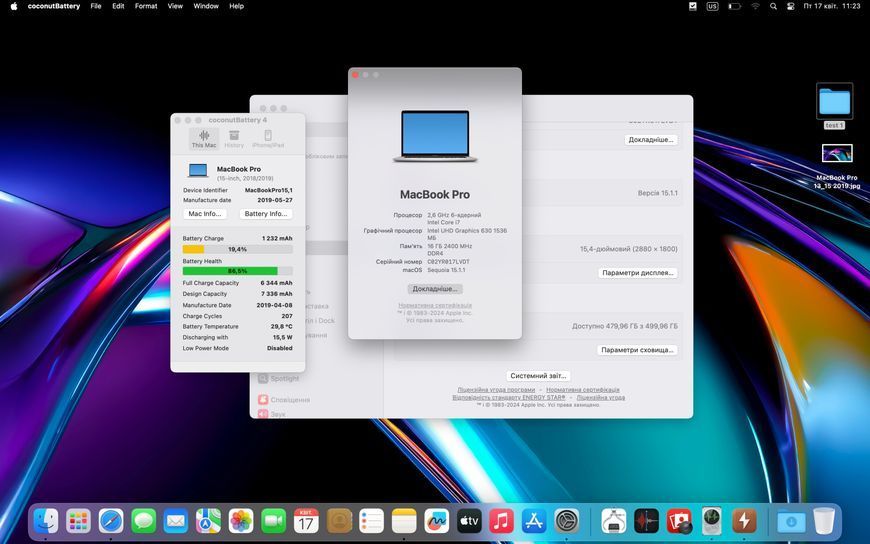Image resolution: width=870 pixels, height=544 pixels.
Task: Select Spotlight in the Settings sidebar
Action: point(279,379)
